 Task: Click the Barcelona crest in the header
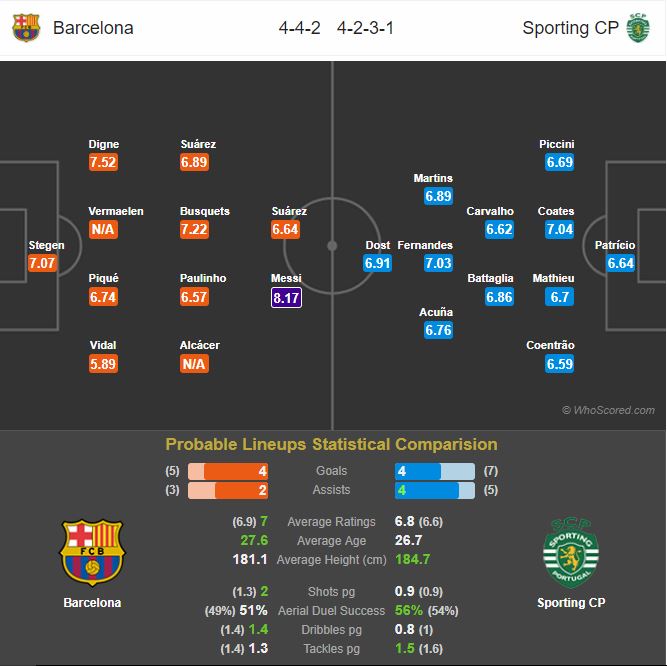(x=26, y=28)
